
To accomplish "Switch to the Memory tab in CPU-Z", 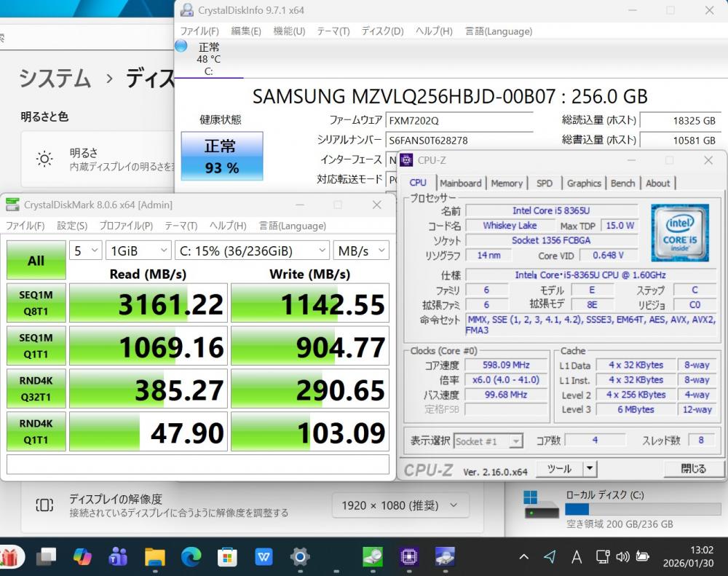I will pos(507,184).
